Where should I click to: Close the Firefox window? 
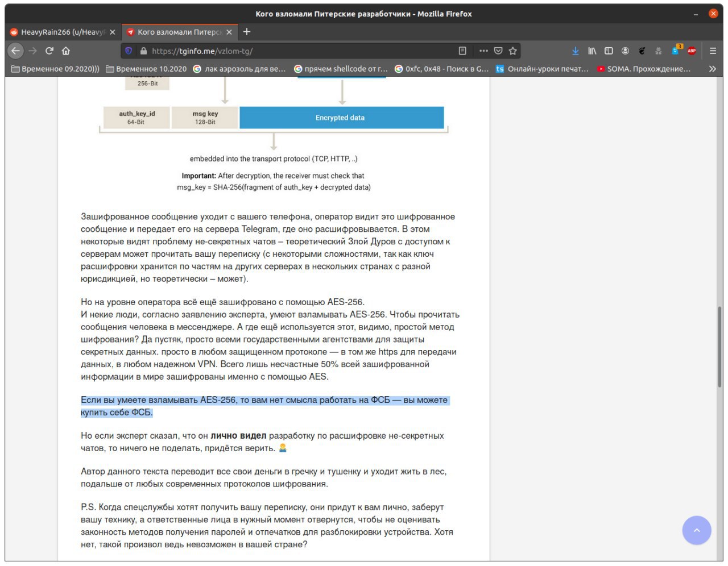tap(713, 14)
